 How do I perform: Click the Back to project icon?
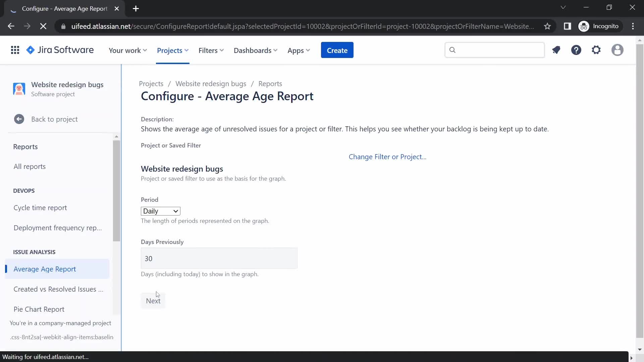click(19, 119)
